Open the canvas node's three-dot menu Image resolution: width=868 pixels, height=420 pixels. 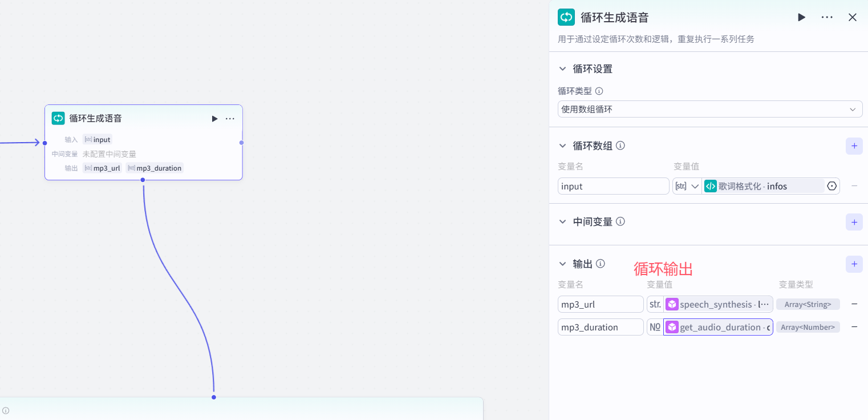click(230, 119)
